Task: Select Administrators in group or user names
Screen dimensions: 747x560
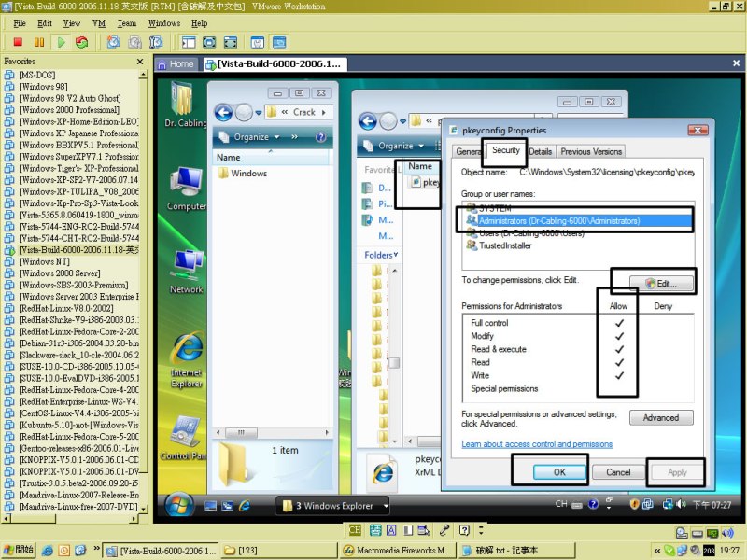Action: (x=579, y=221)
